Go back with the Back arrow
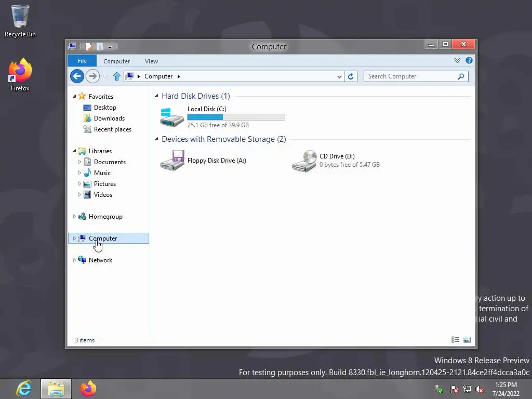 pos(77,76)
